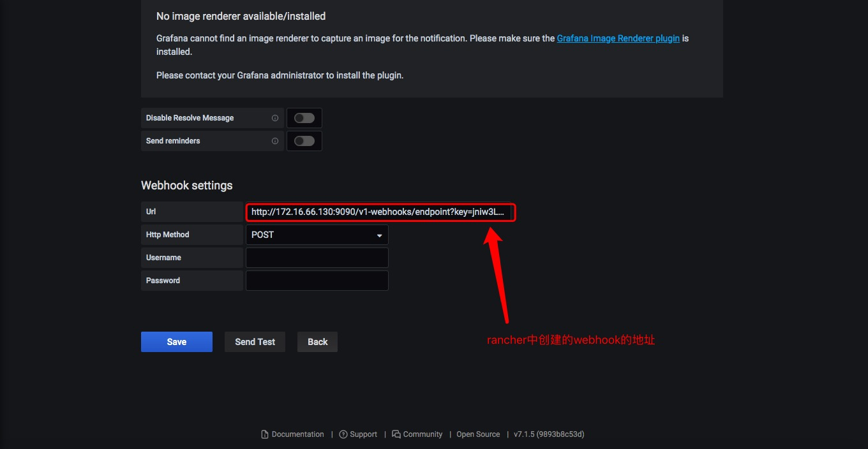Viewport: 868px width, 449px height.
Task: Open the Http Method POST dropdown
Action: tap(317, 235)
